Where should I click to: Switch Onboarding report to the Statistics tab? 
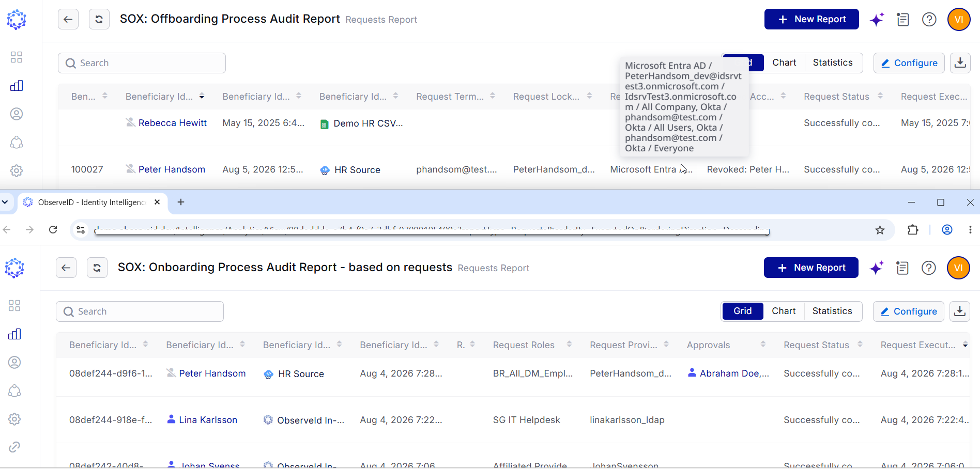[x=832, y=311]
